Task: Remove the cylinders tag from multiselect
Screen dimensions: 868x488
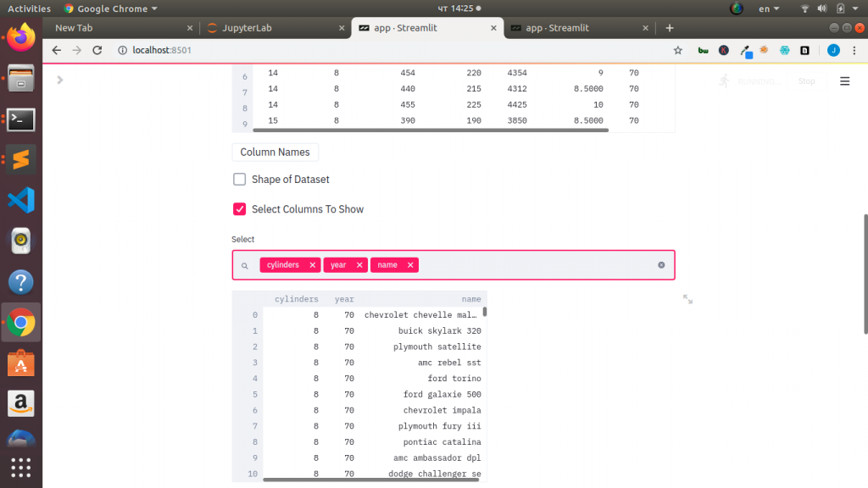Action: click(313, 265)
